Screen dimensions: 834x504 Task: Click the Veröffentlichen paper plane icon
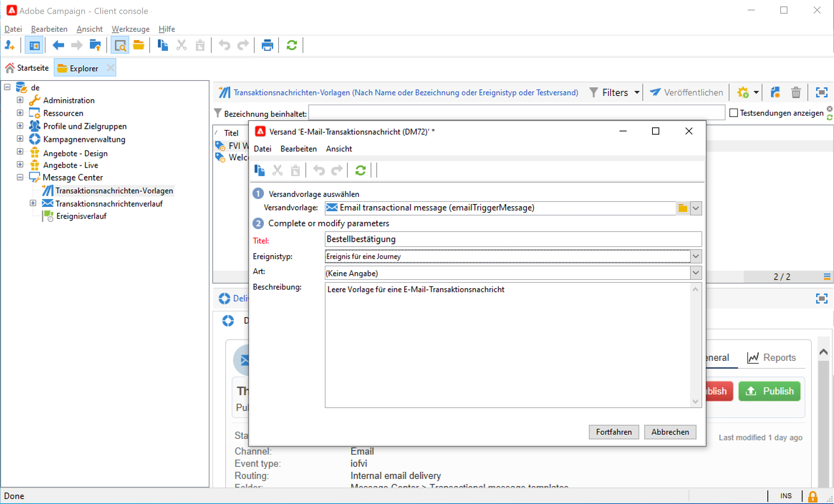pyautogui.click(x=655, y=92)
